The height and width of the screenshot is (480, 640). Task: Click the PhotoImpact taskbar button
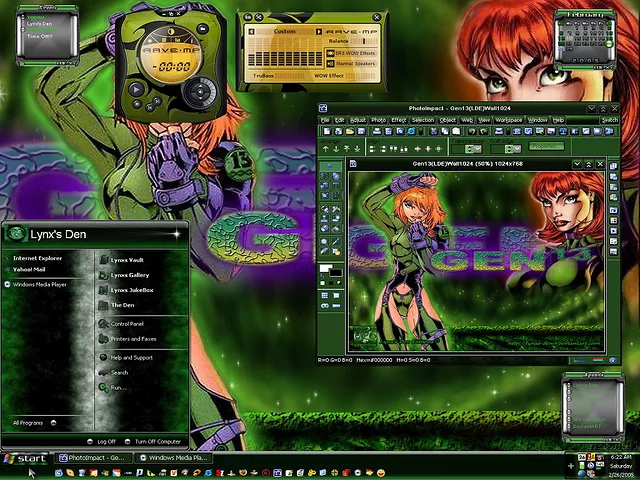[x=94, y=458]
